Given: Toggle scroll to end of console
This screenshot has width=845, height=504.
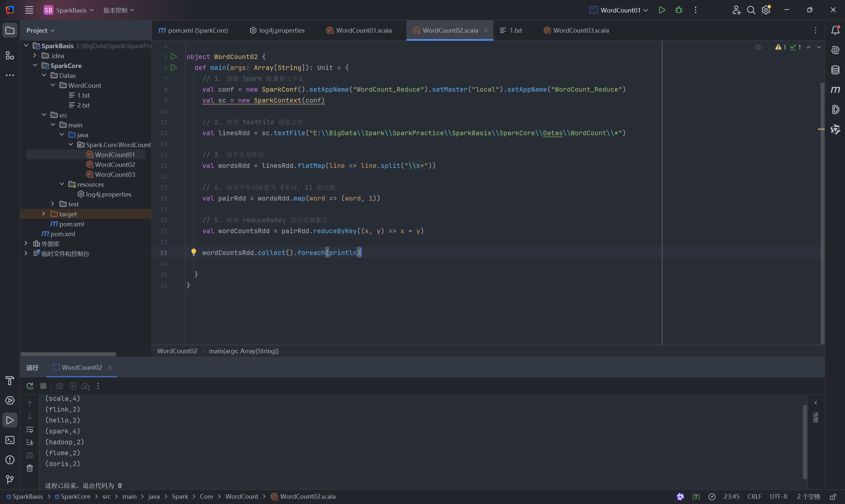Looking at the screenshot, I should (x=30, y=442).
